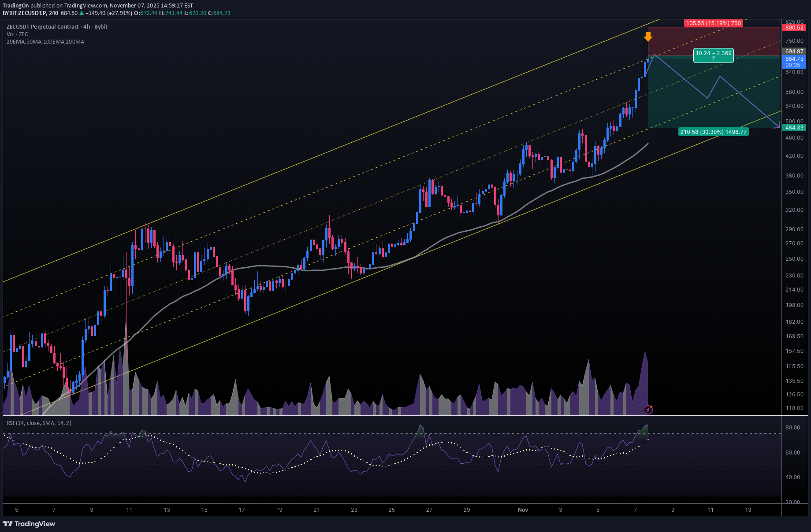Click the 210.58 (30.30%) target label
Viewport: 811px width, 532px height.
pyautogui.click(x=713, y=132)
